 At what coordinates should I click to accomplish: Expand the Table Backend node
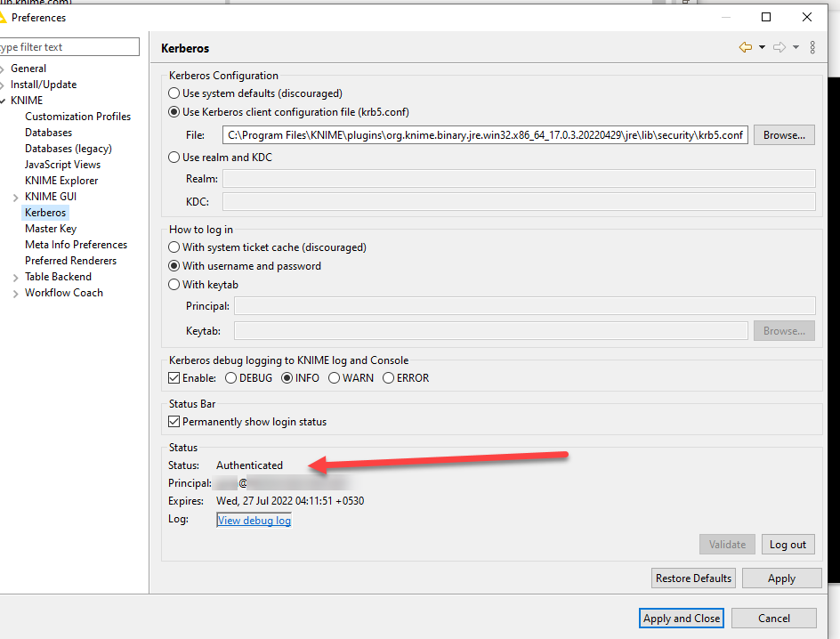click(15, 278)
